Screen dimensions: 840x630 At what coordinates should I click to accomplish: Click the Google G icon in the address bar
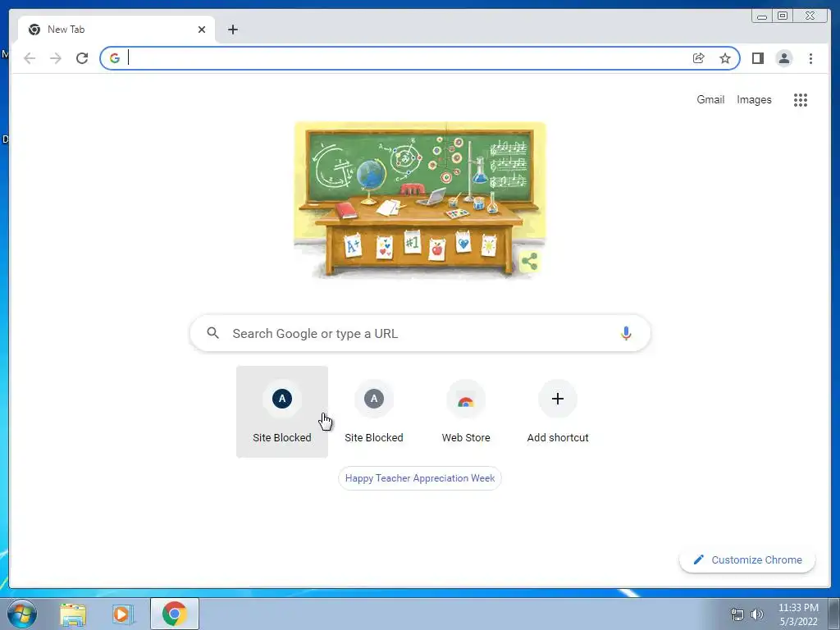[x=115, y=58]
